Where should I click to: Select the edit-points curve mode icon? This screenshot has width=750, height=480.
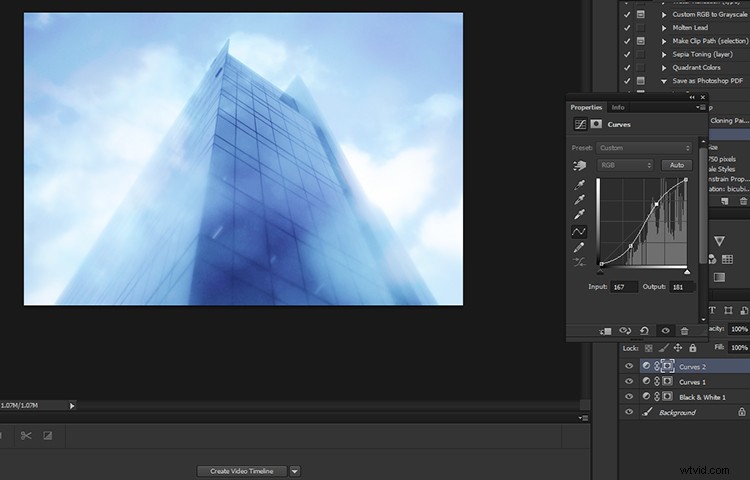pos(579,231)
